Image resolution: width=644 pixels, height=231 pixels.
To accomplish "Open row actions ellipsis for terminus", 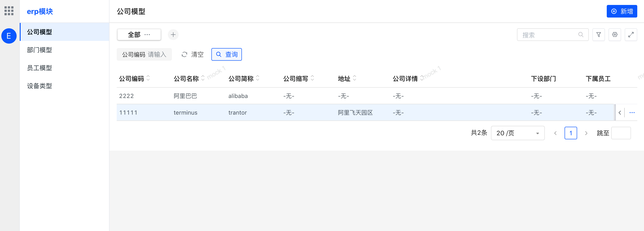I will pos(632,113).
